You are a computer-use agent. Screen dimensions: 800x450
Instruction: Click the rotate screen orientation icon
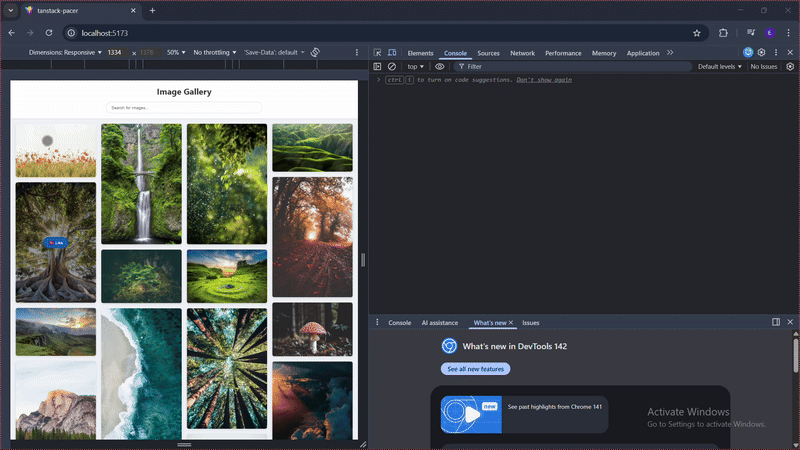pos(315,52)
